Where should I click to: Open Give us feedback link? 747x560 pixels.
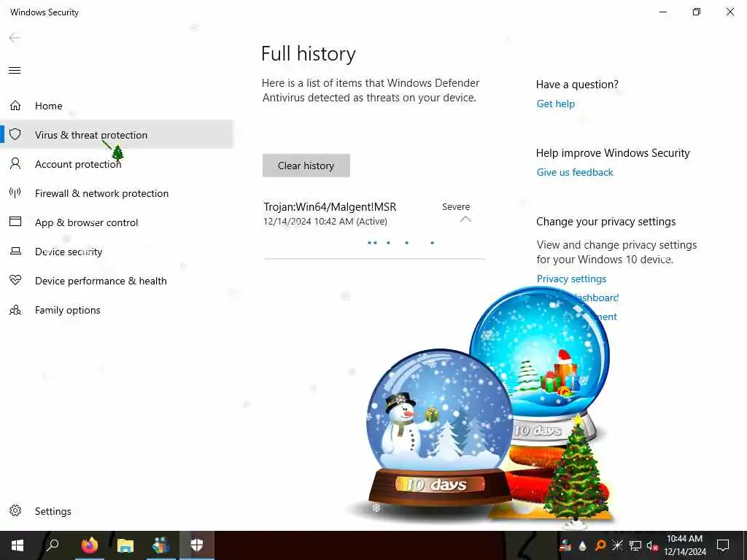(x=575, y=172)
